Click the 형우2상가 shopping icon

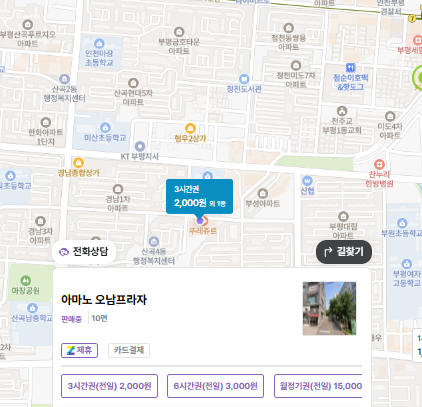(x=190, y=128)
